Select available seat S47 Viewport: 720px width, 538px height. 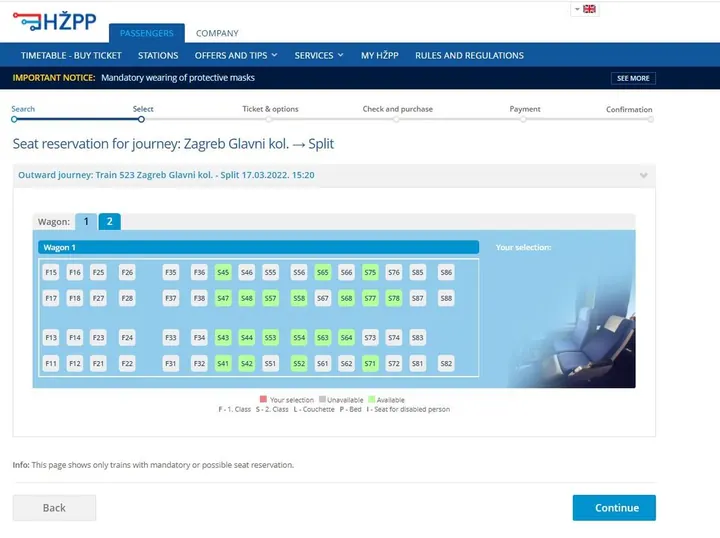click(223, 298)
